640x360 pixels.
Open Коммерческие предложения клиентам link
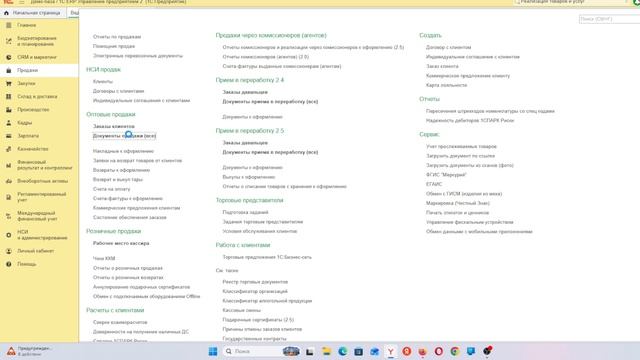[x=136, y=208]
